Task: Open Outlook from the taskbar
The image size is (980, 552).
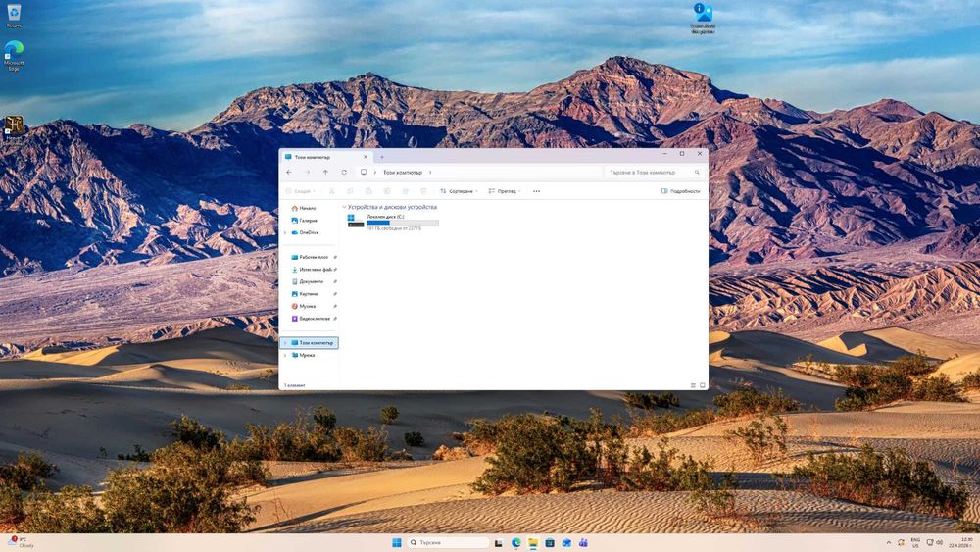Action: (566, 542)
